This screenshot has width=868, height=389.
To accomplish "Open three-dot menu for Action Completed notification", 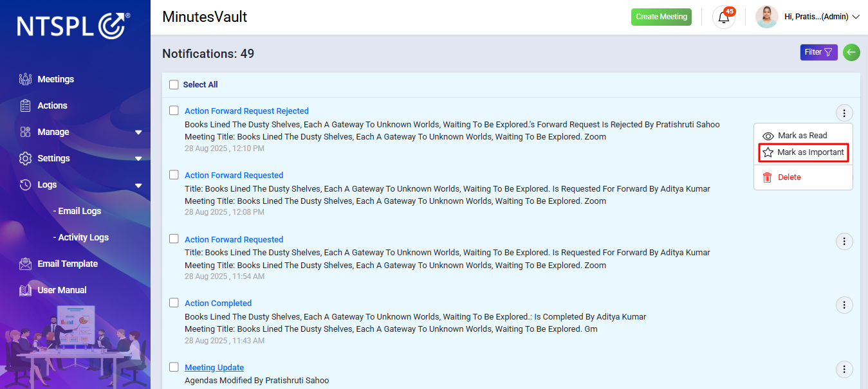I will click(844, 305).
